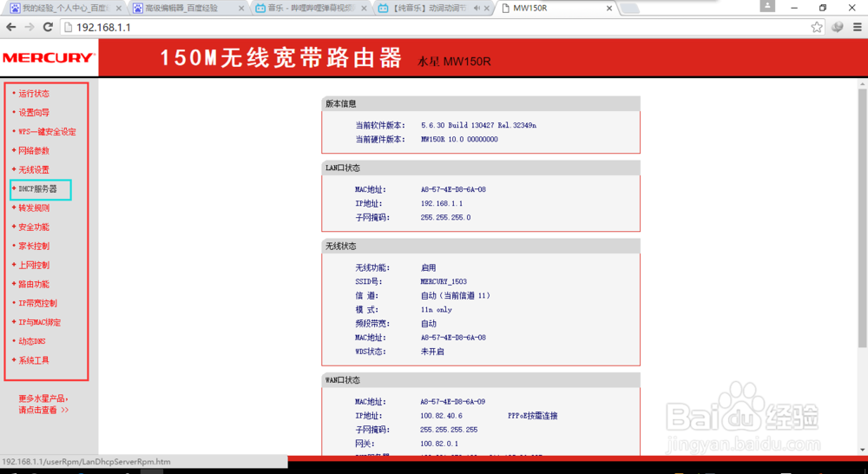This screenshot has height=474, width=868.
Task: Open 动态DNS in the sidebar
Action: 31,341
